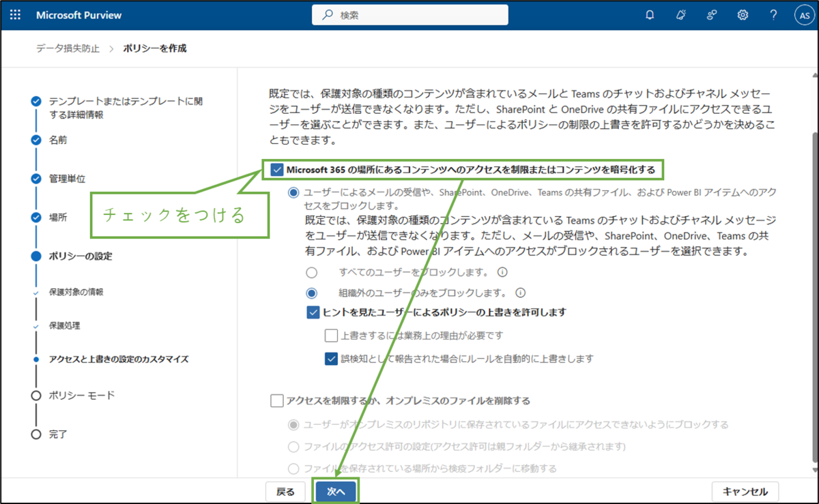Toggle 誤検知として報告された場合にルールを自動的に上書きします checkbox
819x504 pixels.
[331, 358]
